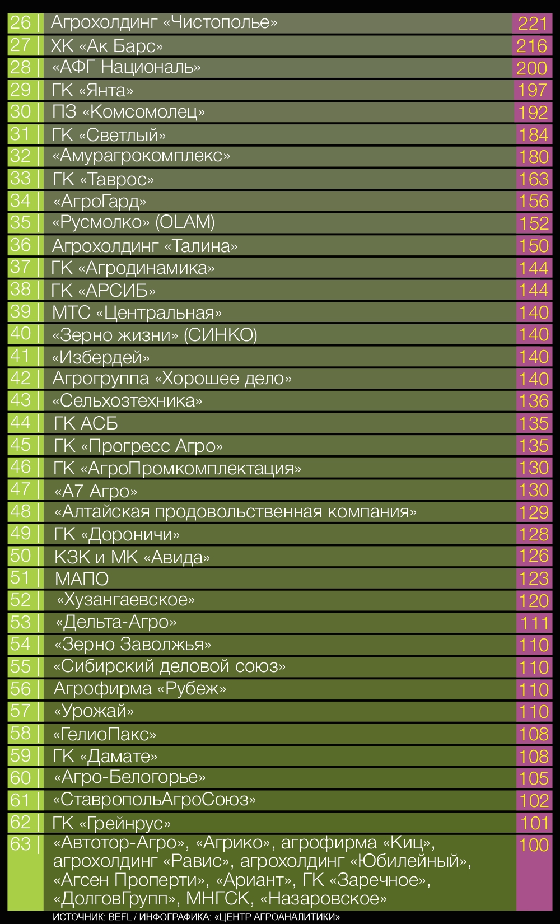Select ГК «Прогресс Агро» entry

coord(138,445)
